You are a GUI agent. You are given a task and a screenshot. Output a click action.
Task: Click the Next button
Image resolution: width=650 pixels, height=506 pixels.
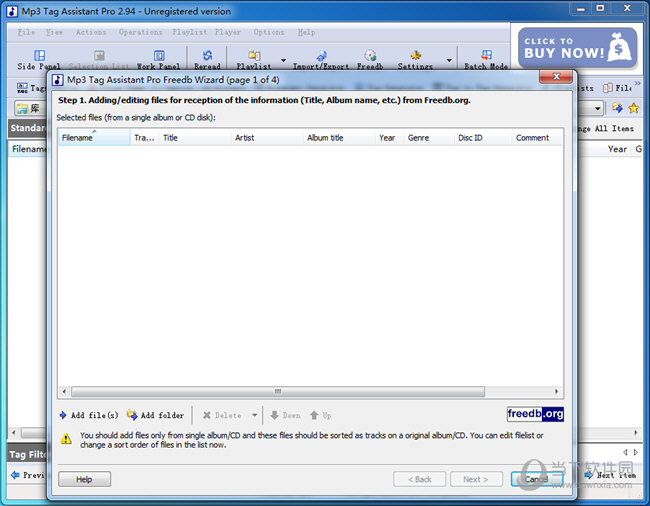tap(476, 479)
